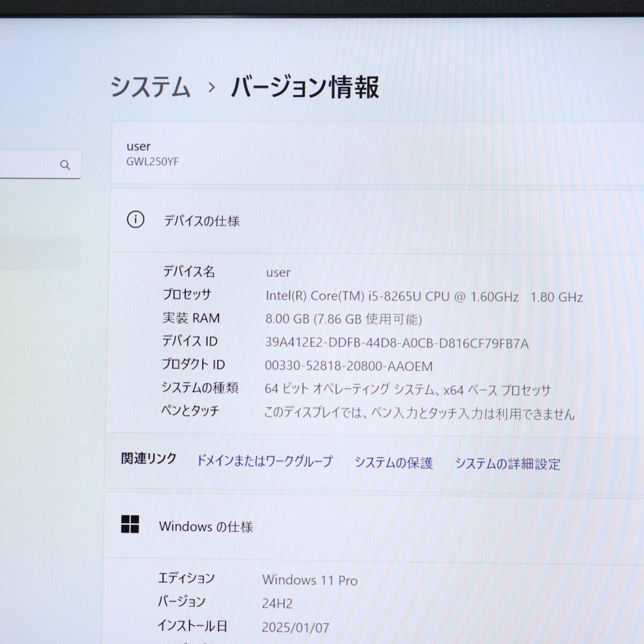Screen dimensions: 644x644
Task: Click the settings search field
Action: 40,164
